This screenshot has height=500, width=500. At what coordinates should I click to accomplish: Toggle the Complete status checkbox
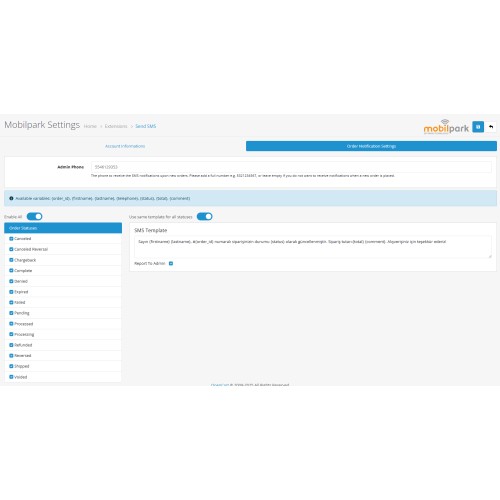tap(11, 271)
